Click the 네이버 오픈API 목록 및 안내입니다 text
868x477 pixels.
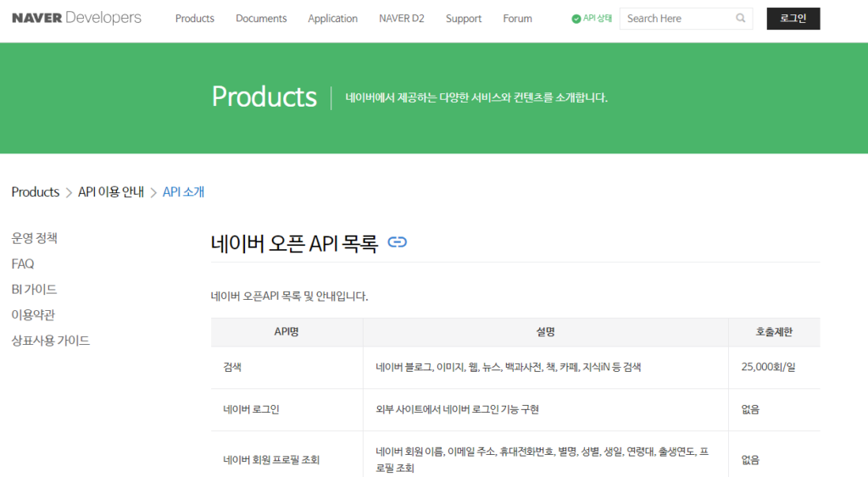(x=290, y=296)
